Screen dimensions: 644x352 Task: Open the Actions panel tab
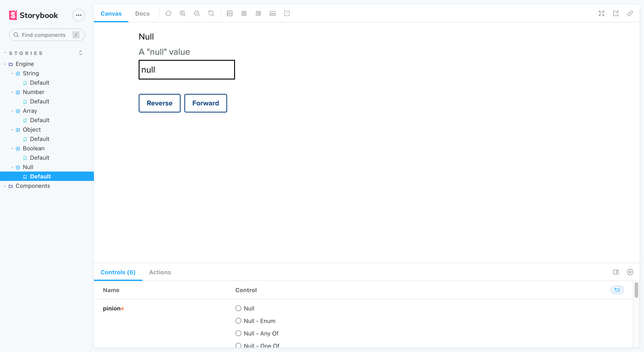(160, 272)
